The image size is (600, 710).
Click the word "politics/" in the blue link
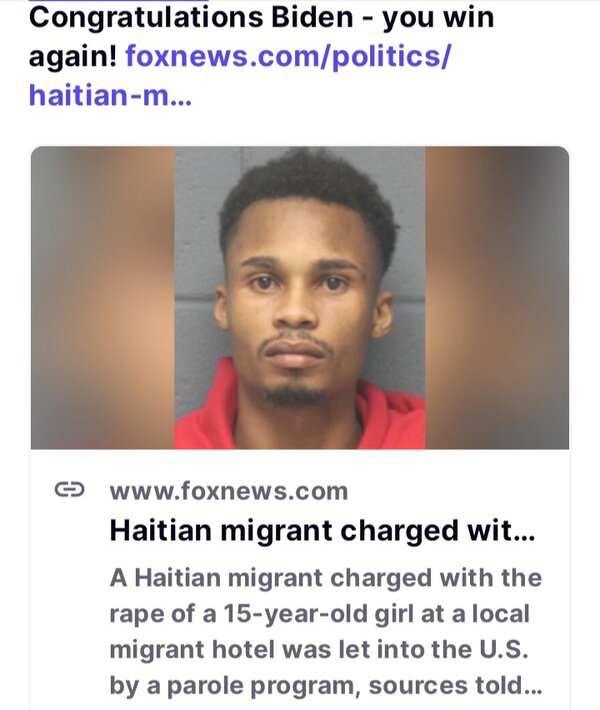(391, 57)
